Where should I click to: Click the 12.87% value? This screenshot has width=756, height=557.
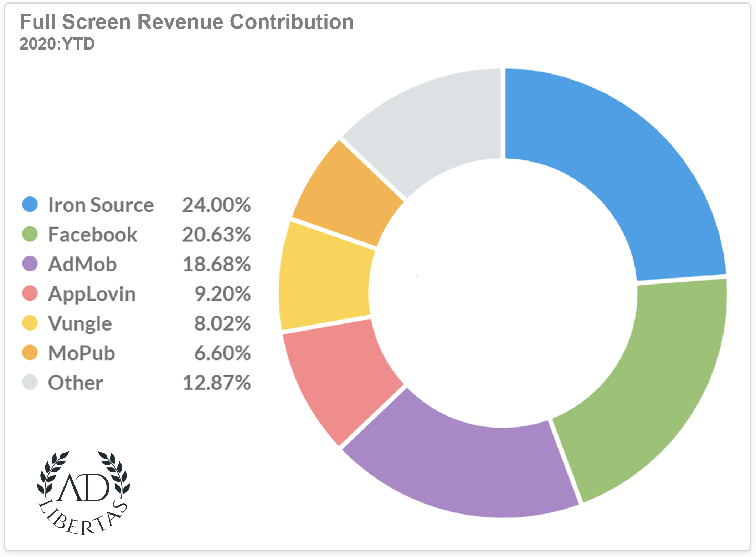pos(217,383)
